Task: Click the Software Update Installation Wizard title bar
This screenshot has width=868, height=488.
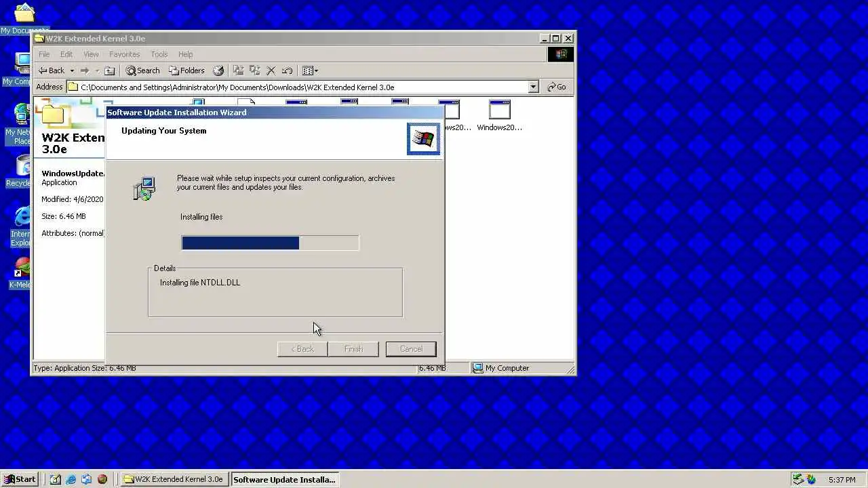Action: pyautogui.click(x=275, y=113)
